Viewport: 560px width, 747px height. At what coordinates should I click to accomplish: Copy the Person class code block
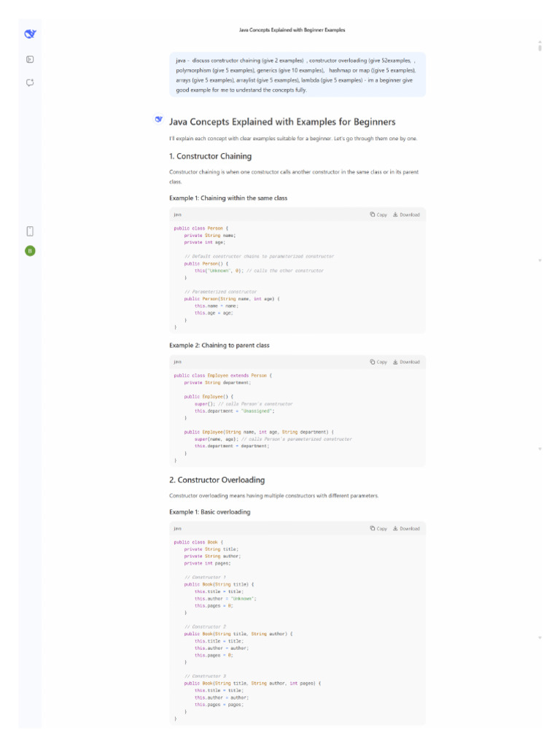pyautogui.click(x=378, y=214)
